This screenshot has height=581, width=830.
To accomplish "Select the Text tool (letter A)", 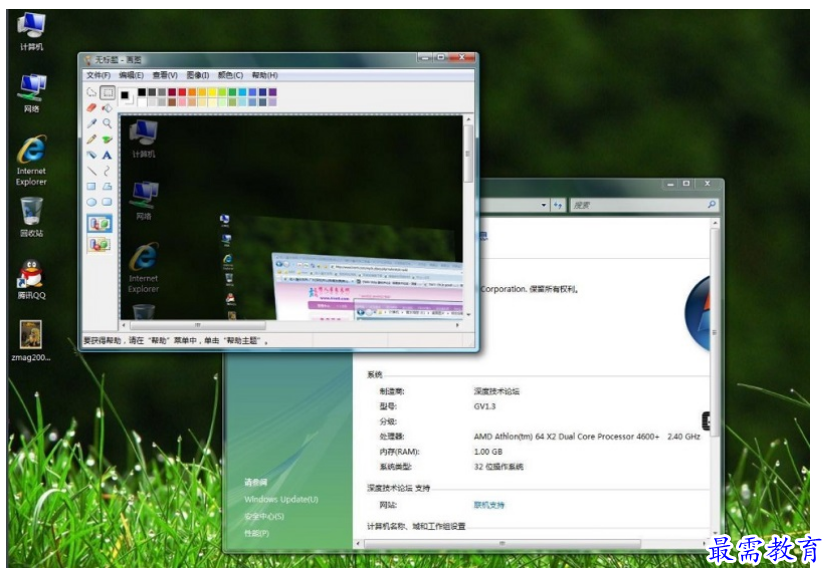I will pyautogui.click(x=107, y=155).
